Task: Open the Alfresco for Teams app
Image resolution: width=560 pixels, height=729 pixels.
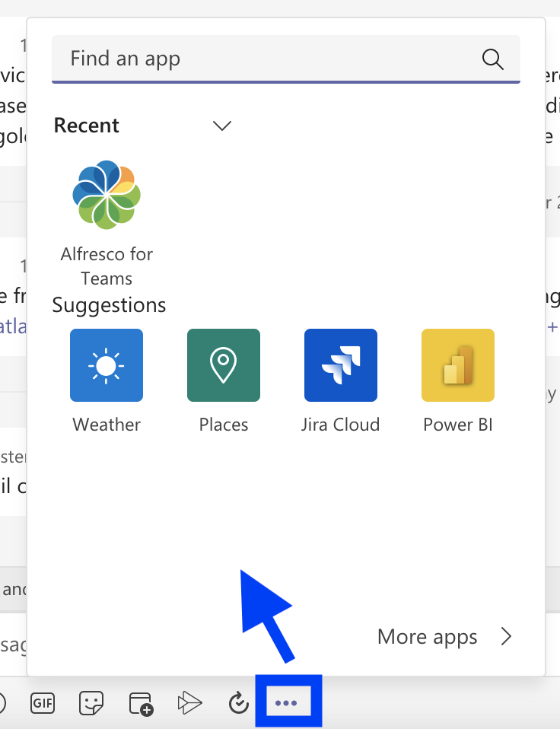Action: (106, 194)
